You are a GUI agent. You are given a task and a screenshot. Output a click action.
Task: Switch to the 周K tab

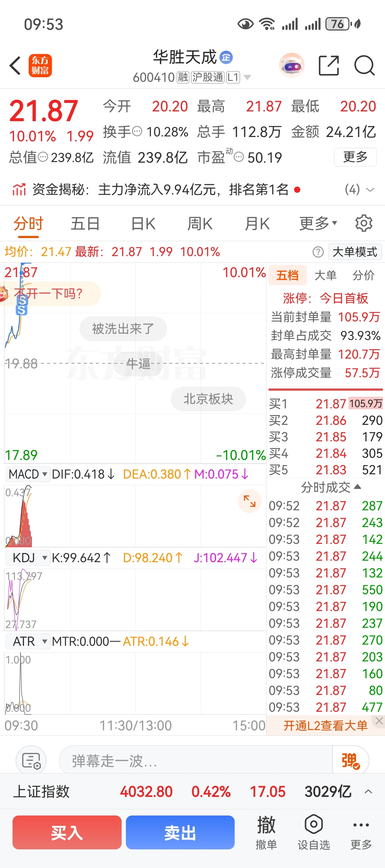(200, 223)
